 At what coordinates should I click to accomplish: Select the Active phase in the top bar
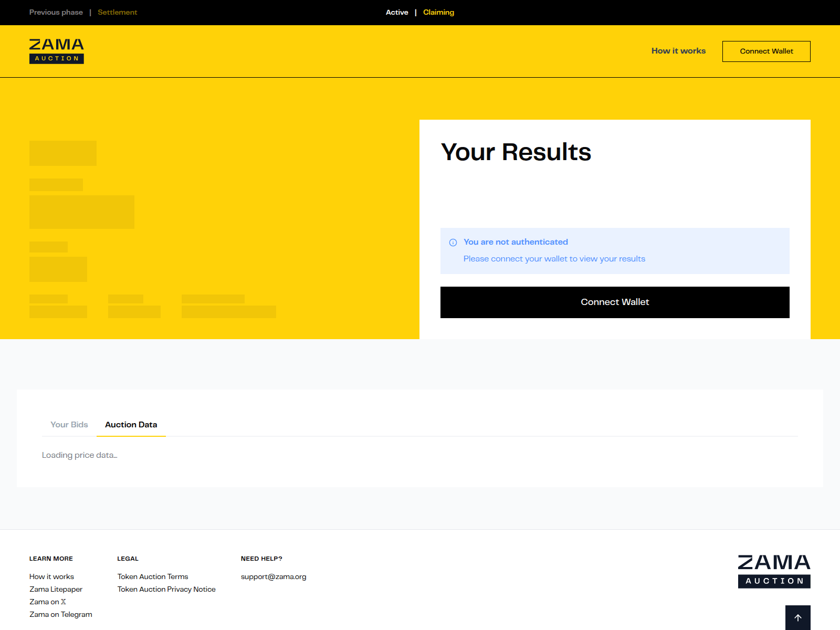click(397, 12)
